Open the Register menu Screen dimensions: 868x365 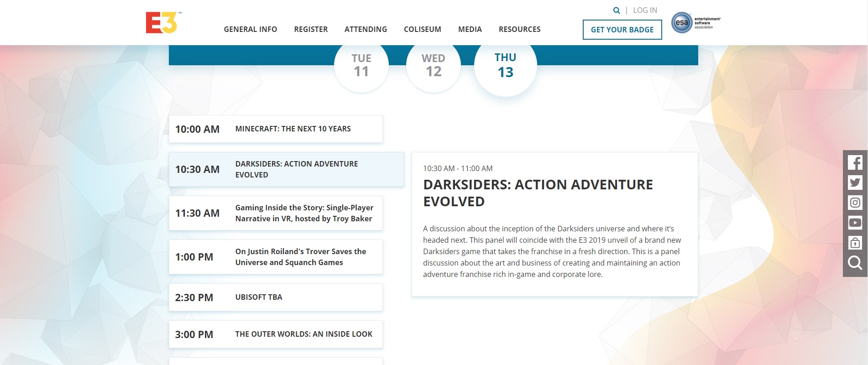click(x=311, y=29)
